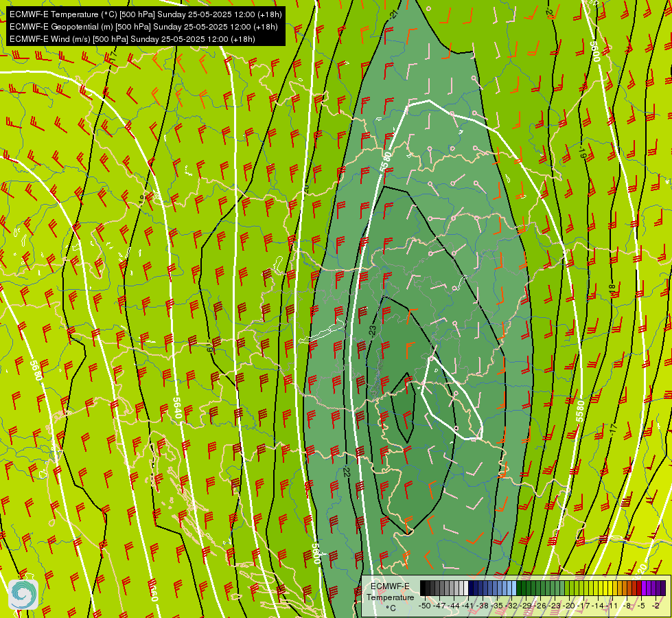This screenshot has width=672, height=618.
Task: Click the -29 colorbar tick label
Action: (526, 606)
